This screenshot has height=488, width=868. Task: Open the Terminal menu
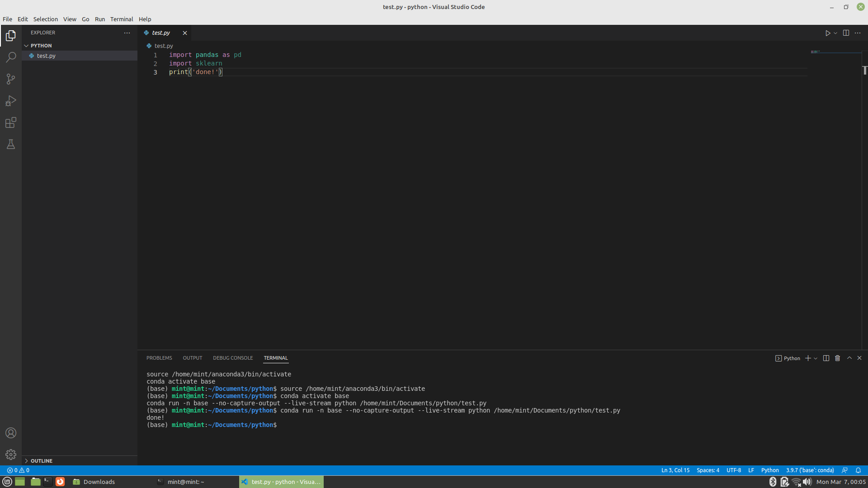(122, 19)
